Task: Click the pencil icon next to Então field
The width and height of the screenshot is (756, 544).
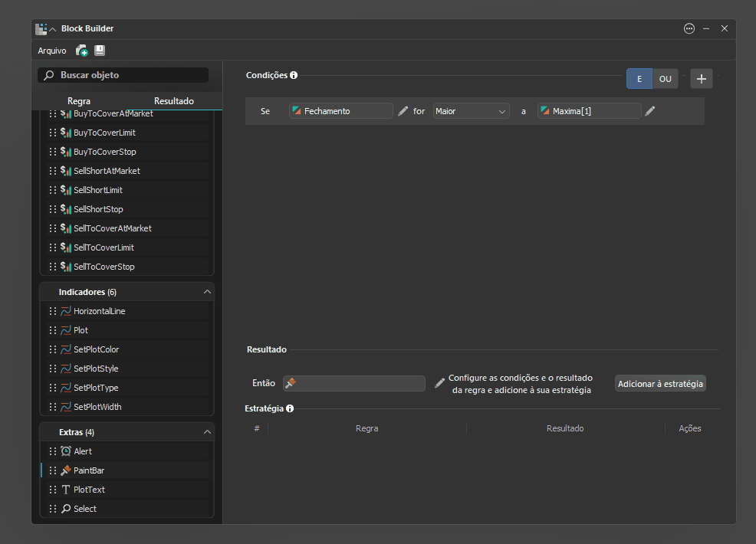Action: (x=439, y=383)
